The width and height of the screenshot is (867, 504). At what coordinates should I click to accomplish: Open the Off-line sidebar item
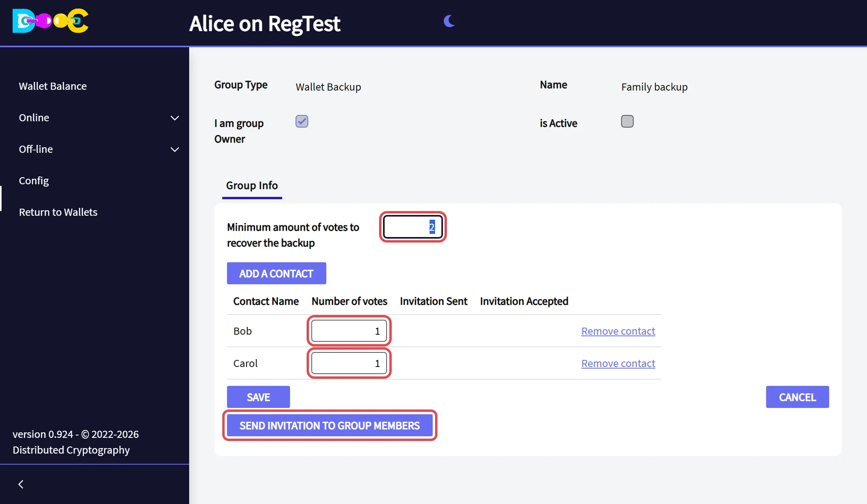[x=36, y=149]
